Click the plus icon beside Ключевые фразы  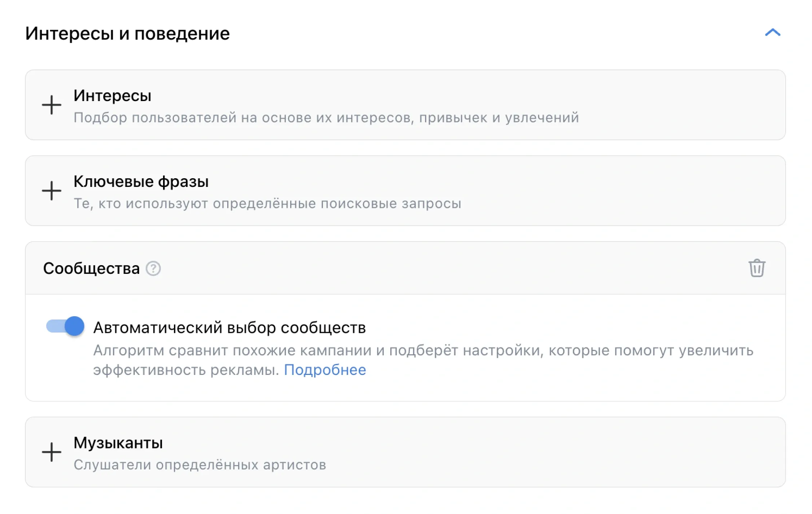click(51, 191)
